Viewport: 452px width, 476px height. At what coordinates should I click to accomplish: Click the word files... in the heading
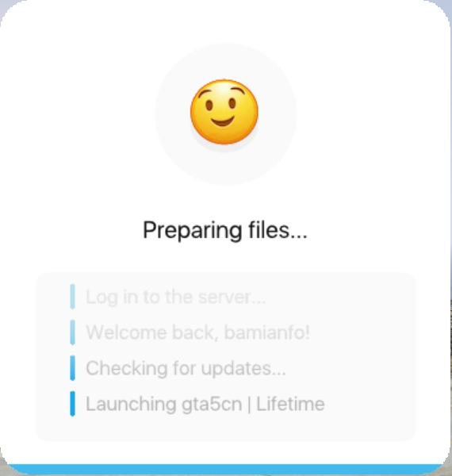[278, 230]
